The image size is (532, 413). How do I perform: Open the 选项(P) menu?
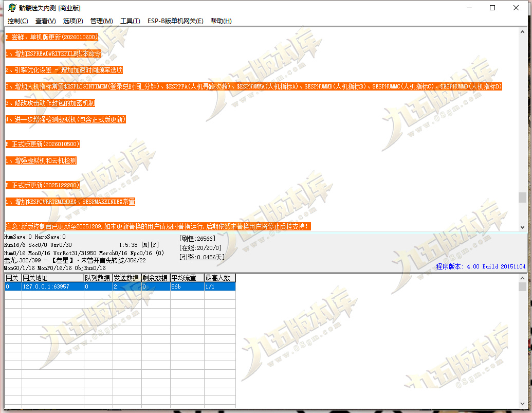point(73,21)
